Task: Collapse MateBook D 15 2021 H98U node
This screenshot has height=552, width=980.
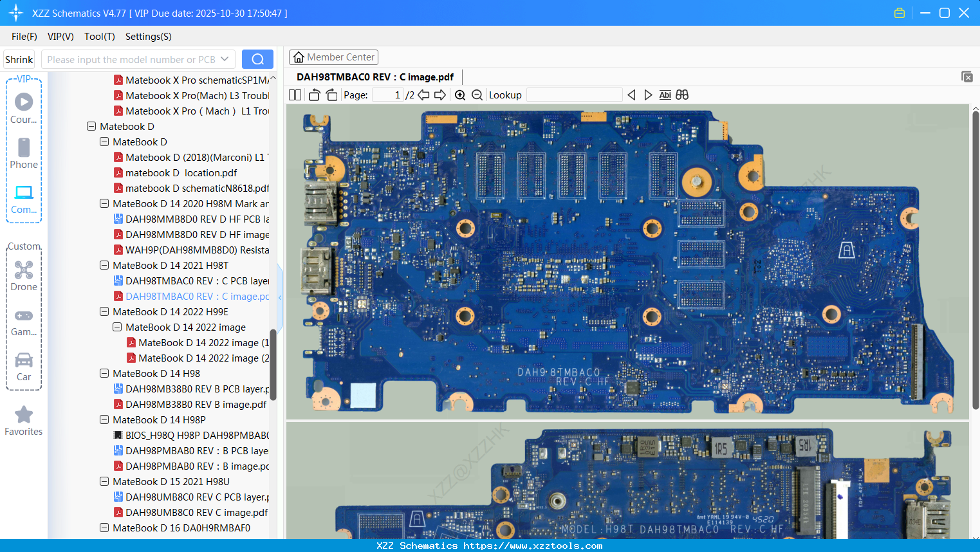Action: click(104, 482)
